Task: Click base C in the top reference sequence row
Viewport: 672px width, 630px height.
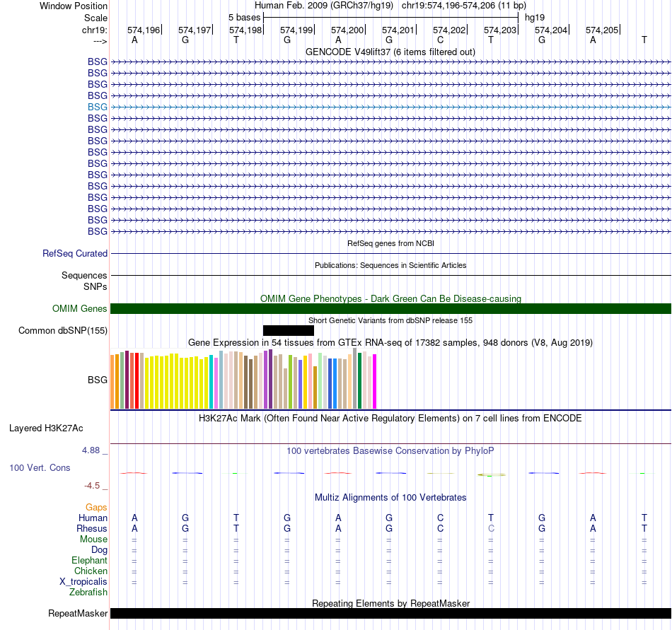Action: point(440,40)
